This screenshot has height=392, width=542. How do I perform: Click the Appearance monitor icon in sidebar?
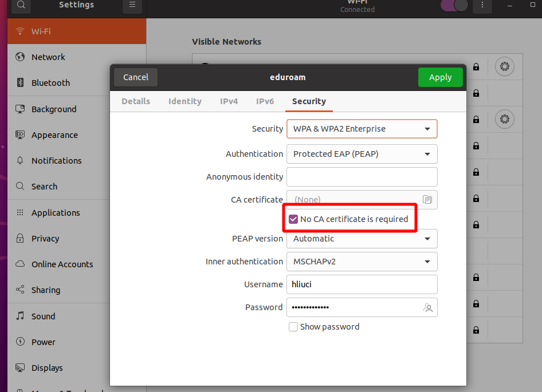pos(20,134)
